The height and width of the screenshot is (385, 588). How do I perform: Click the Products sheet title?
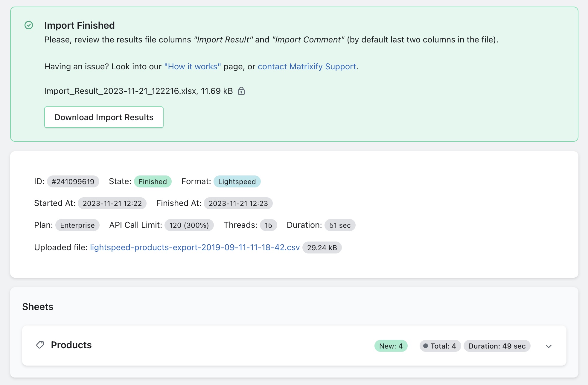click(x=71, y=345)
